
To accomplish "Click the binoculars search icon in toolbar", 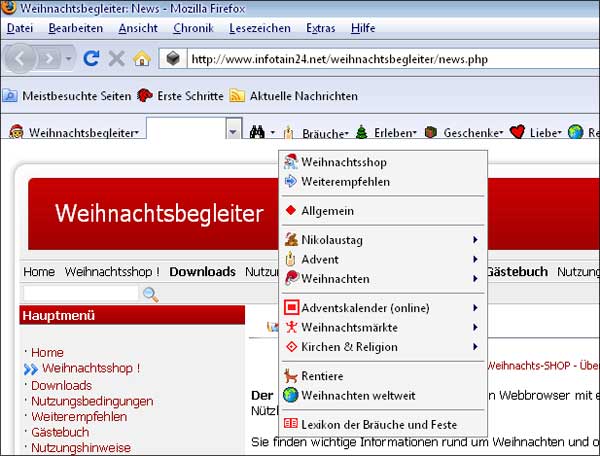I will (257, 132).
